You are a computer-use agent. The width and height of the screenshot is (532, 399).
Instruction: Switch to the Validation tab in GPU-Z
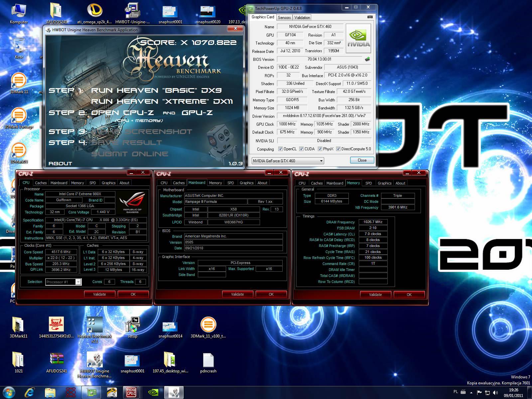pos(302,18)
